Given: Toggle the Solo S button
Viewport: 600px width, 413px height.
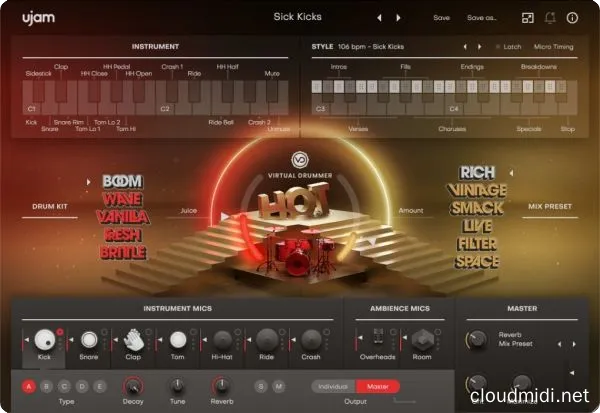Looking at the screenshot, I should pos(262,386).
